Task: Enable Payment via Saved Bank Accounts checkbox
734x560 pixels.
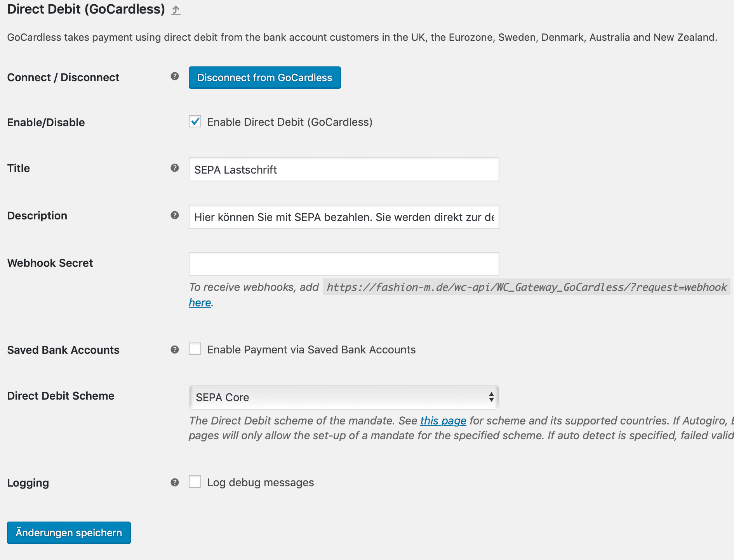Action: coord(195,349)
